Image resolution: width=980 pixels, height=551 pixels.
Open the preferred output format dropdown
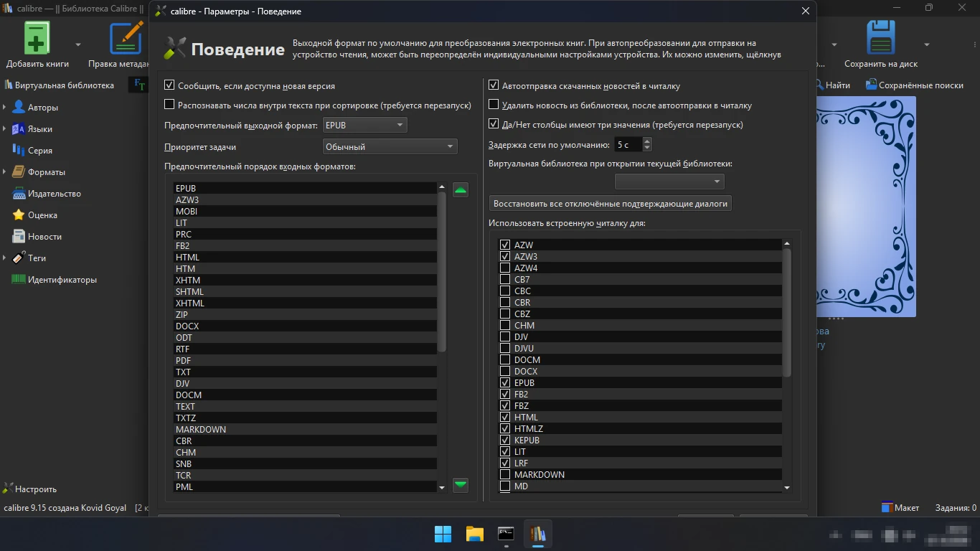(x=365, y=126)
